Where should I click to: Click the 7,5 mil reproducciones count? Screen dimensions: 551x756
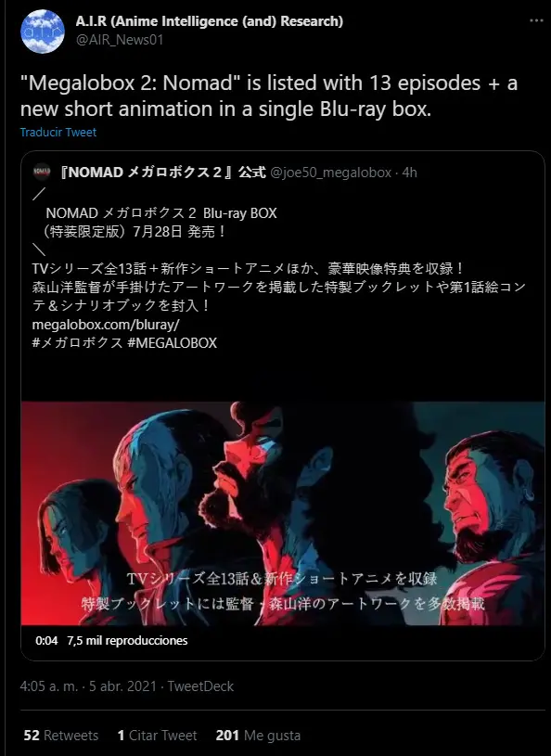click(127, 641)
